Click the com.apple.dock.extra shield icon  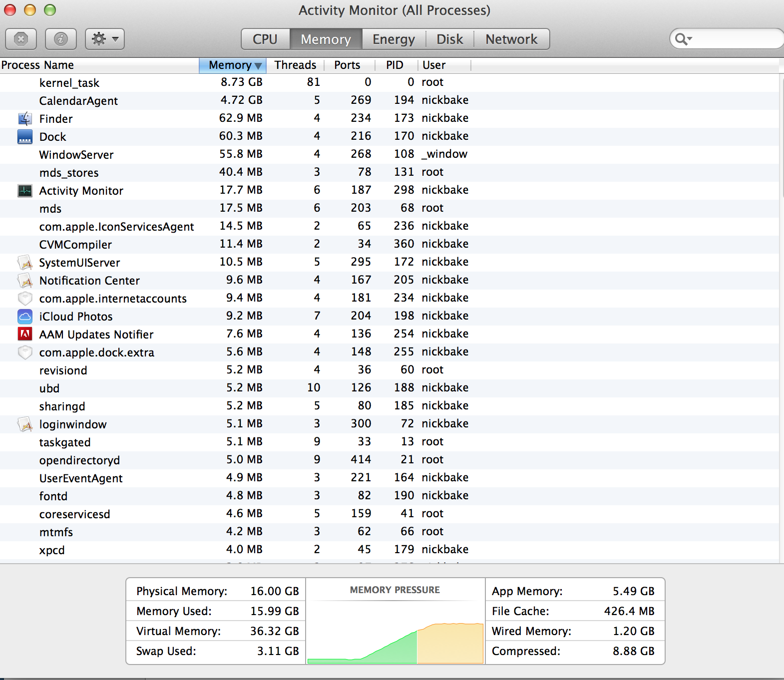click(x=25, y=352)
